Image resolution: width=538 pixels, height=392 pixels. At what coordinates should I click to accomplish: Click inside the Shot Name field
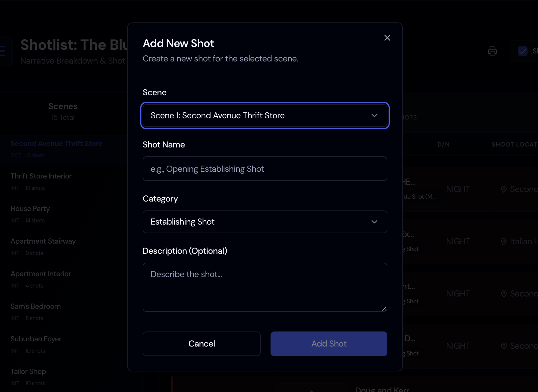pyautogui.click(x=265, y=169)
